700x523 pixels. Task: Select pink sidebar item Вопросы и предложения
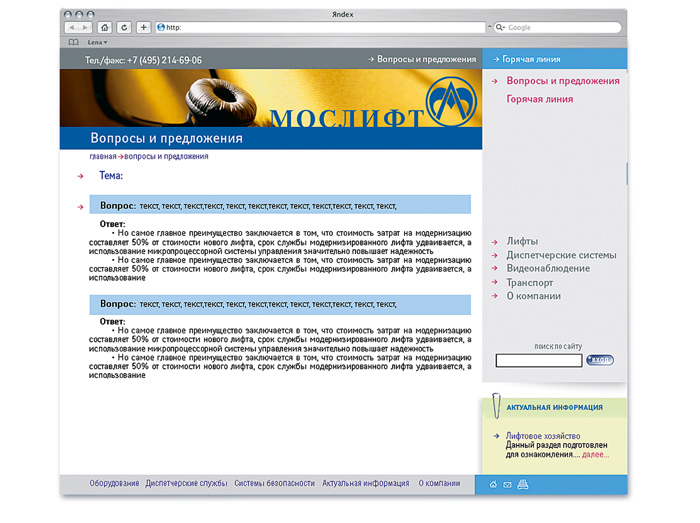[563, 81]
